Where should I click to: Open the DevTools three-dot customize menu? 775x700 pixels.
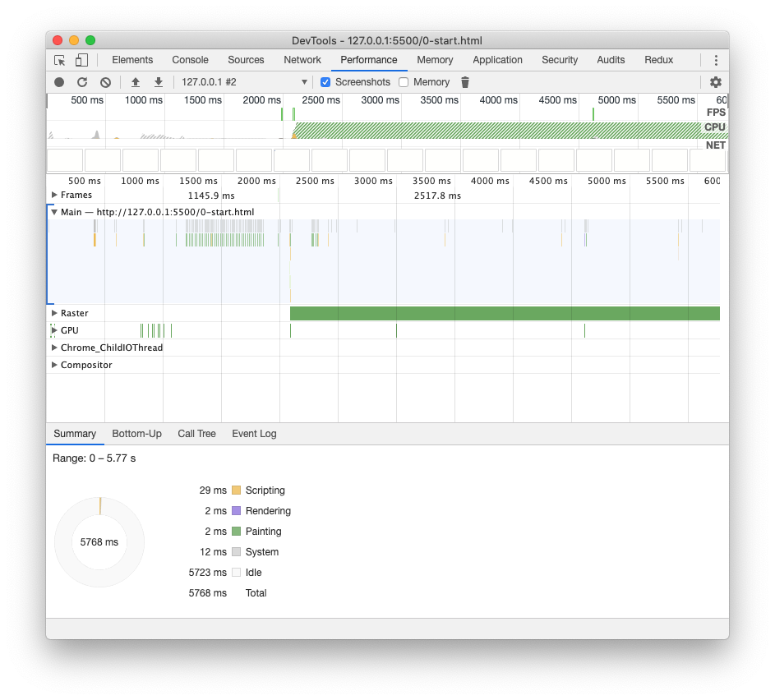pyautogui.click(x=716, y=60)
